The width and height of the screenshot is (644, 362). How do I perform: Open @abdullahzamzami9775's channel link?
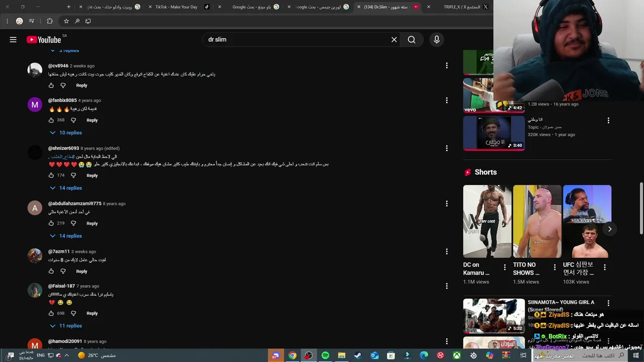pyautogui.click(x=74, y=204)
